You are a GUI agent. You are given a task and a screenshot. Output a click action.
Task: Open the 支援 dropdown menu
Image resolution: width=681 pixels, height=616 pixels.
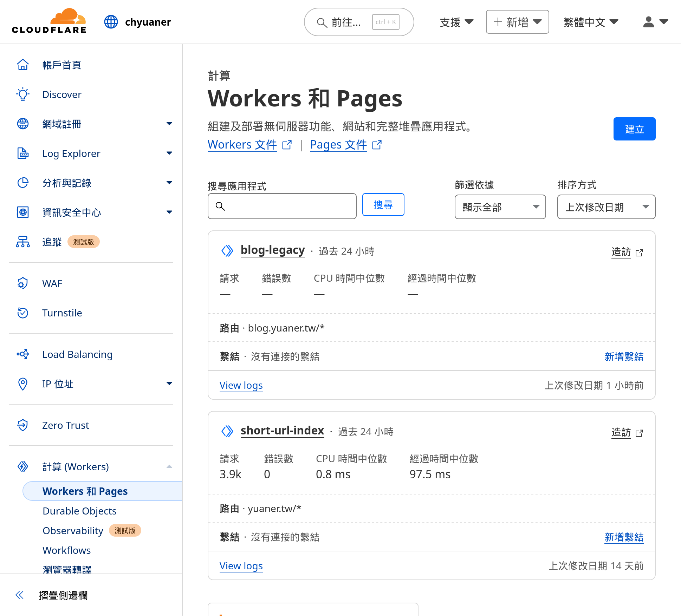(456, 22)
